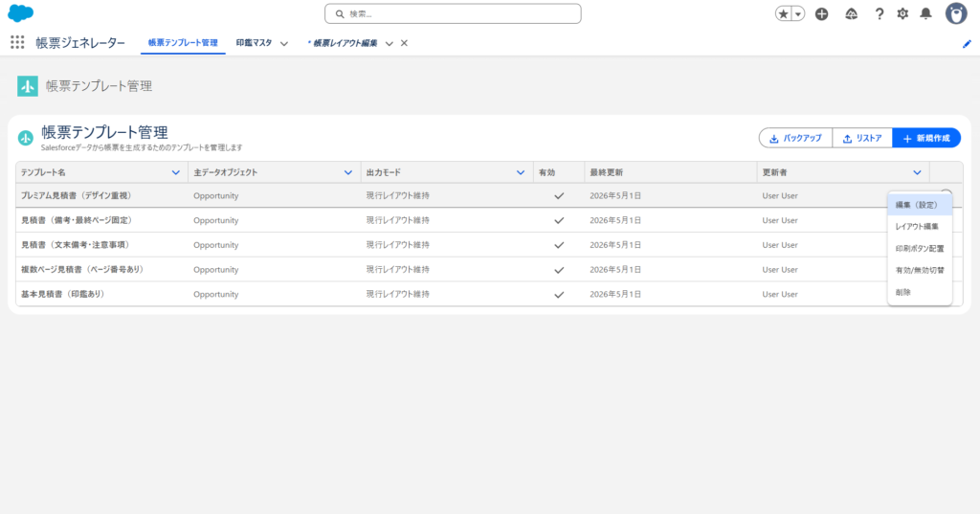Select the 複数ページ見積書（ページ番号あり） template name
The width and height of the screenshot is (980, 514).
[x=83, y=270]
